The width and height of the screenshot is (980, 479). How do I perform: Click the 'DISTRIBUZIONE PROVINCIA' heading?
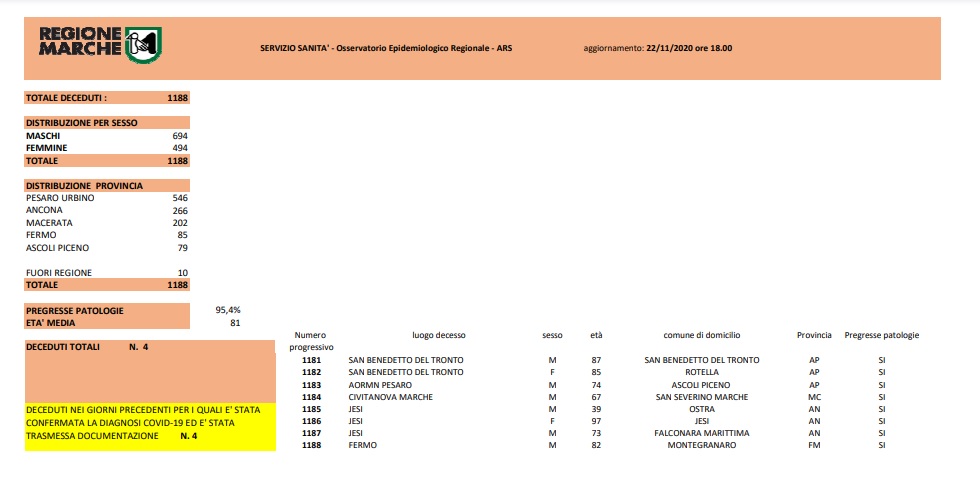84,186
